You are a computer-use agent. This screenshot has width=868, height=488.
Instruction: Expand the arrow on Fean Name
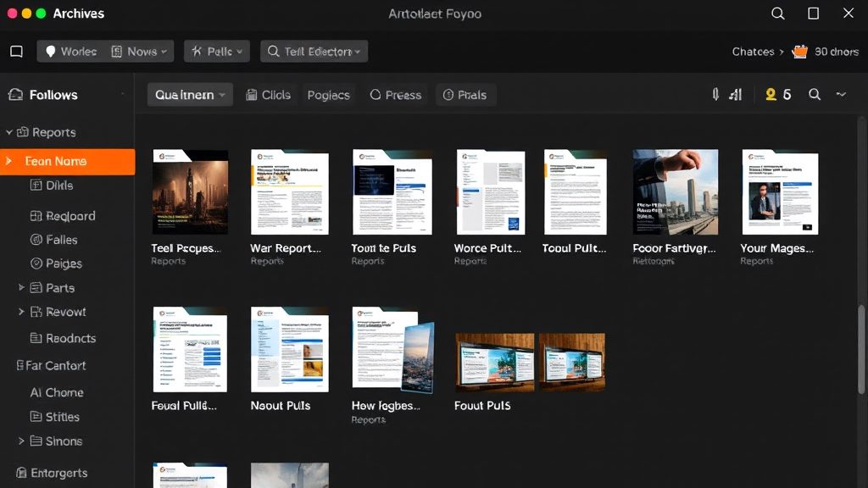coord(8,161)
